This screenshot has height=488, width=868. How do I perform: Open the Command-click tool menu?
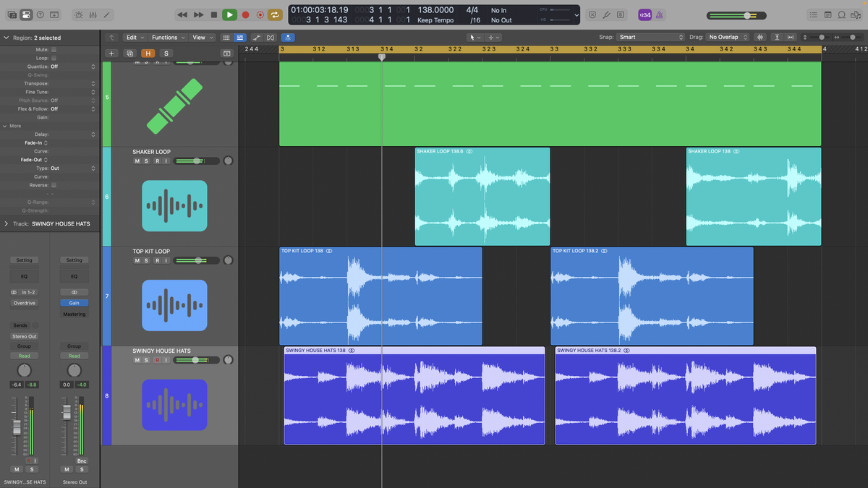[x=493, y=38]
